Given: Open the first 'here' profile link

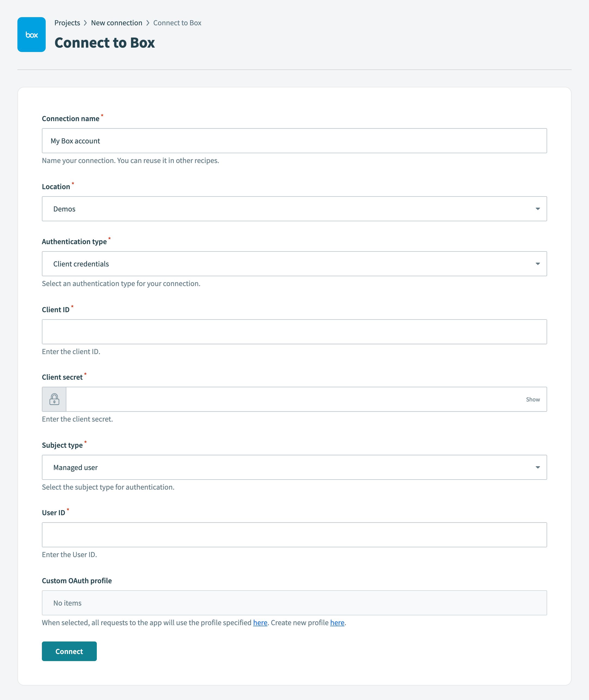Looking at the screenshot, I should 260,623.
